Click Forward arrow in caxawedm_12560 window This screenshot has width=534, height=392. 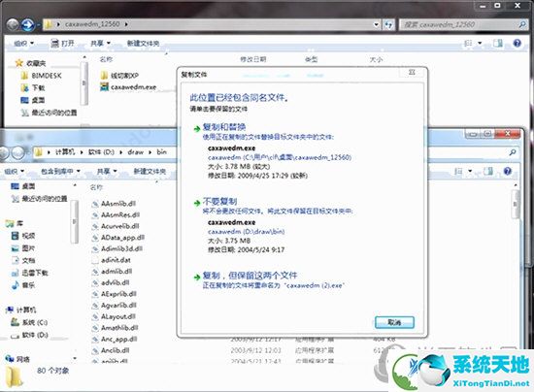pos(27,24)
